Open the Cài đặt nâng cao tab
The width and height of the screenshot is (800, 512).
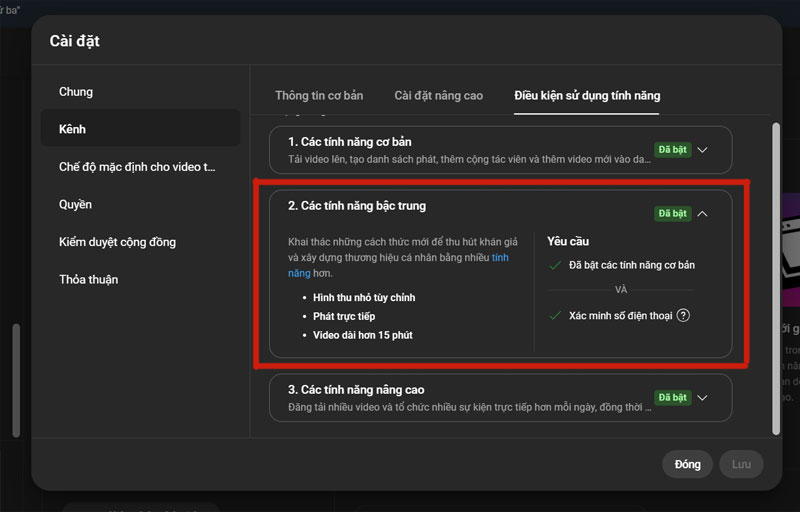(438, 96)
